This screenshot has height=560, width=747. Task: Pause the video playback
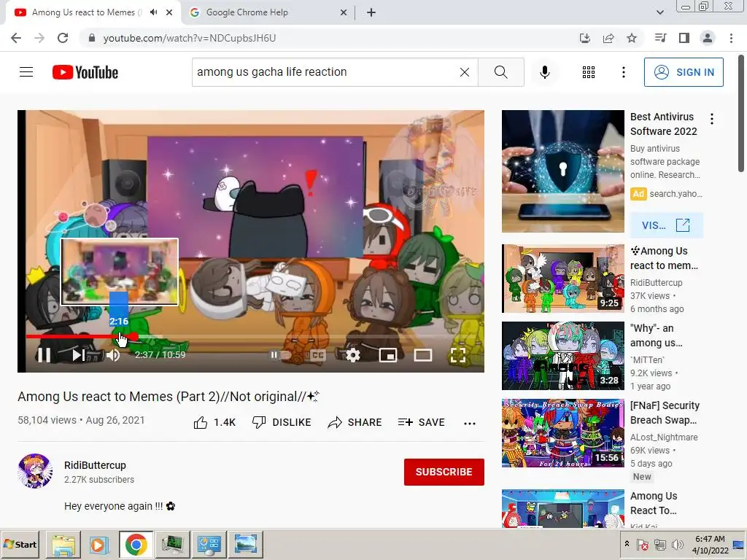[44, 355]
